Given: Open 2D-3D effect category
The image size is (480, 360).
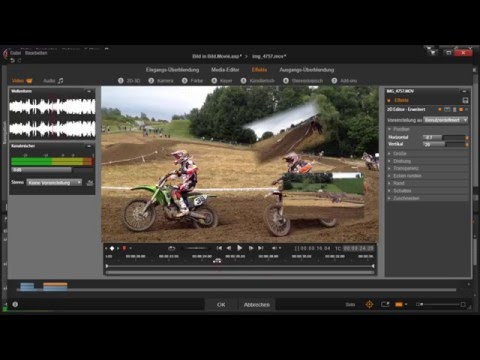Looking at the screenshot, I should click(129, 81).
